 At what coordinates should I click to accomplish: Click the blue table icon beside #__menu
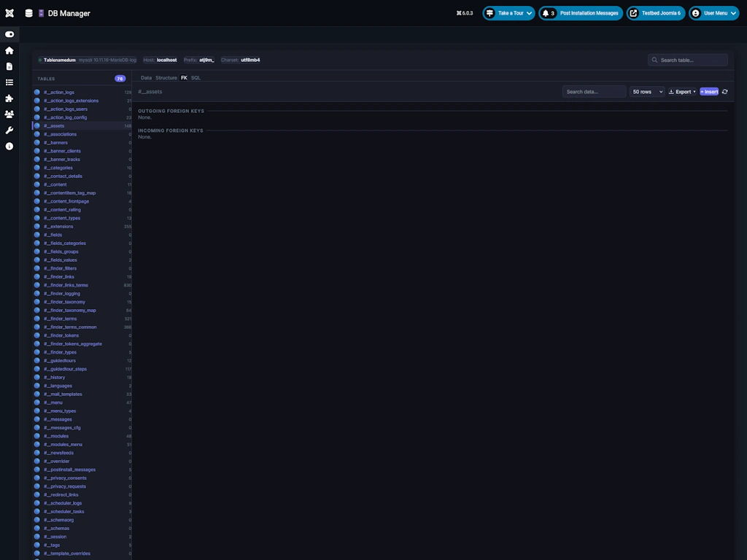point(37,402)
